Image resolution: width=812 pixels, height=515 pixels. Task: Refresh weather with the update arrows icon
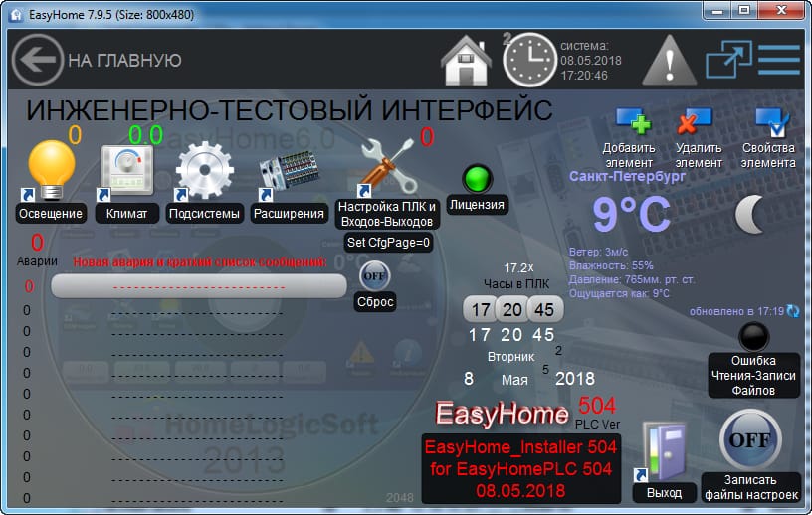pyautogui.click(x=793, y=311)
